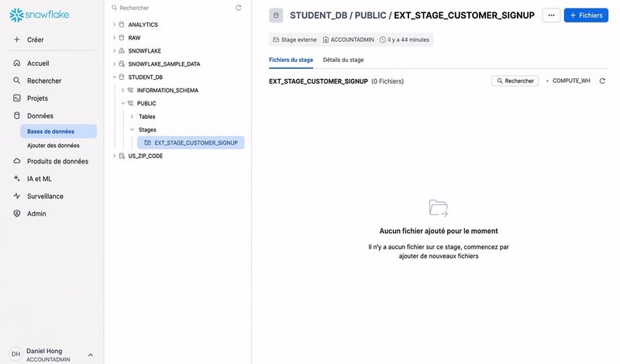Screen dimensions: 620x364
Task: Switch to Détails du stage tab
Action: click(x=343, y=60)
